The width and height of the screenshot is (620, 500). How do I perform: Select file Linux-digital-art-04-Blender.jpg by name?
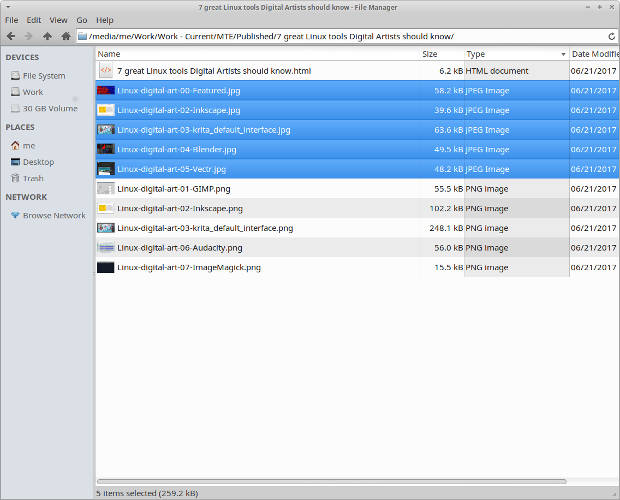(x=177, y=150)
